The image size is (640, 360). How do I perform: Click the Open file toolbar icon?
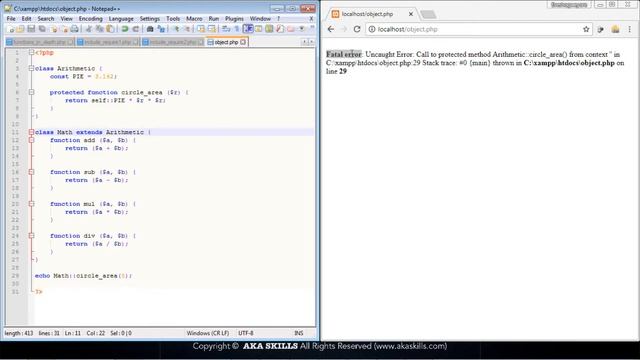pyautogui.click(x=20, y=29)
